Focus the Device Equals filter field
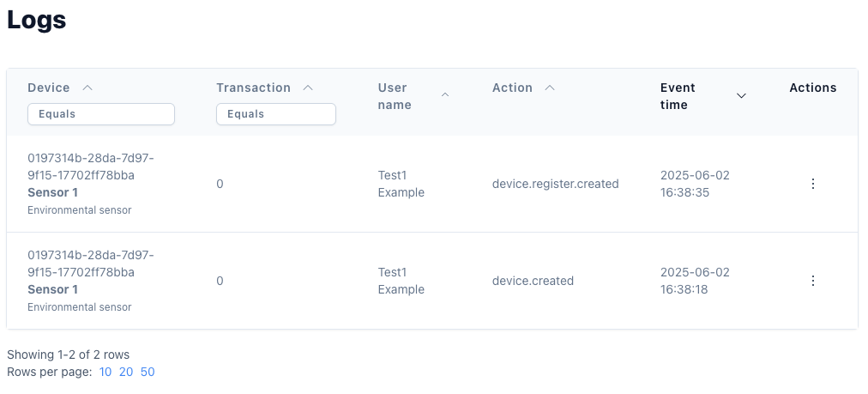 pyautogui.click(x=101, y=114)
